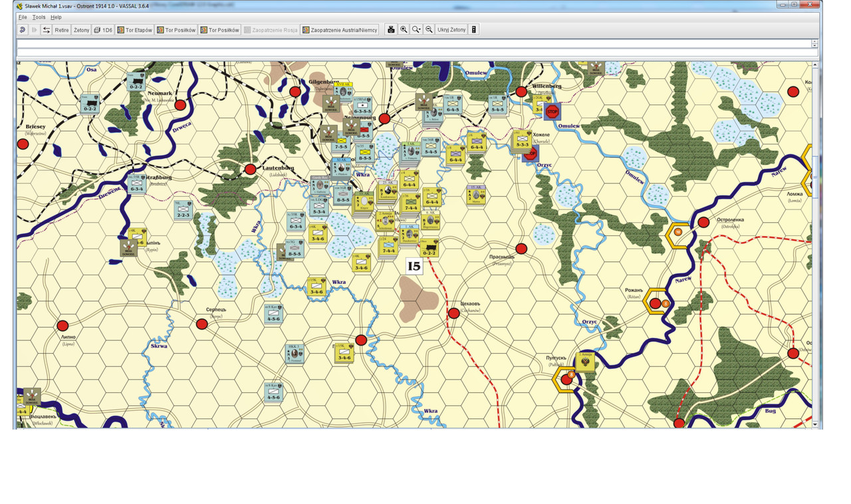Click the Sierpc city red dot
This screenshot has height=504, width=851.
(201, 324)
